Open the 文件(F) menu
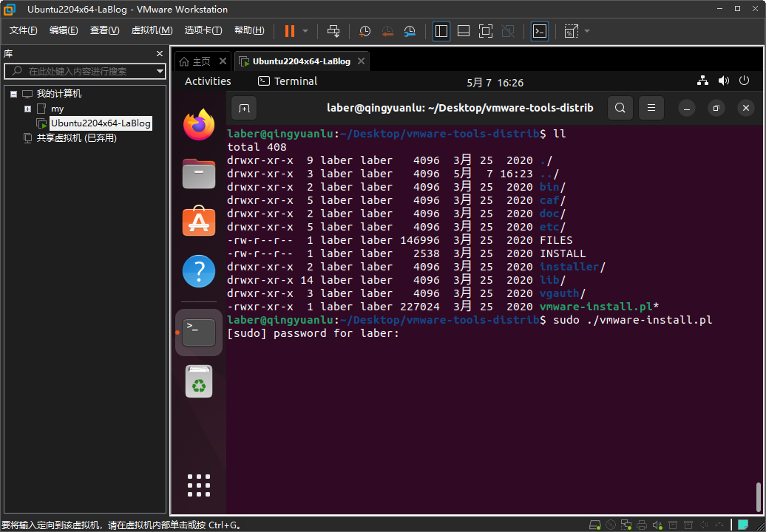Viewport: 766px width, 532px height. tap(24, 30)
